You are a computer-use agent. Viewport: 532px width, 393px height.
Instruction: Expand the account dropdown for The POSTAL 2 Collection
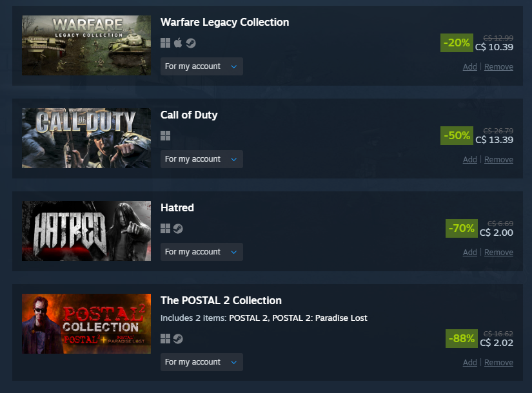[202, 362]
